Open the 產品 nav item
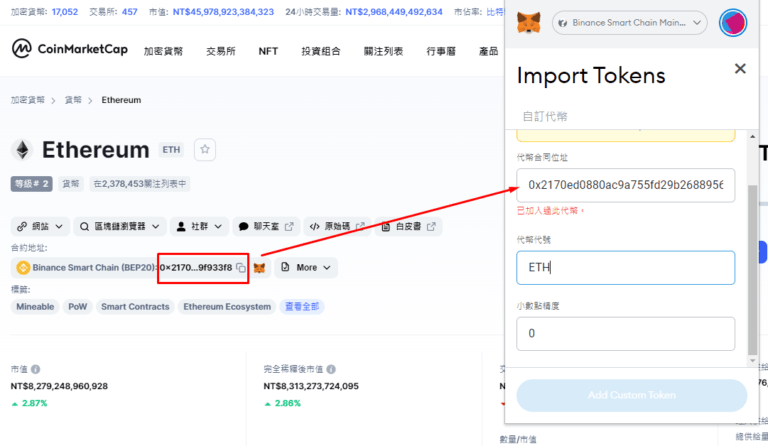768x446 pixels. click(488, 51)
